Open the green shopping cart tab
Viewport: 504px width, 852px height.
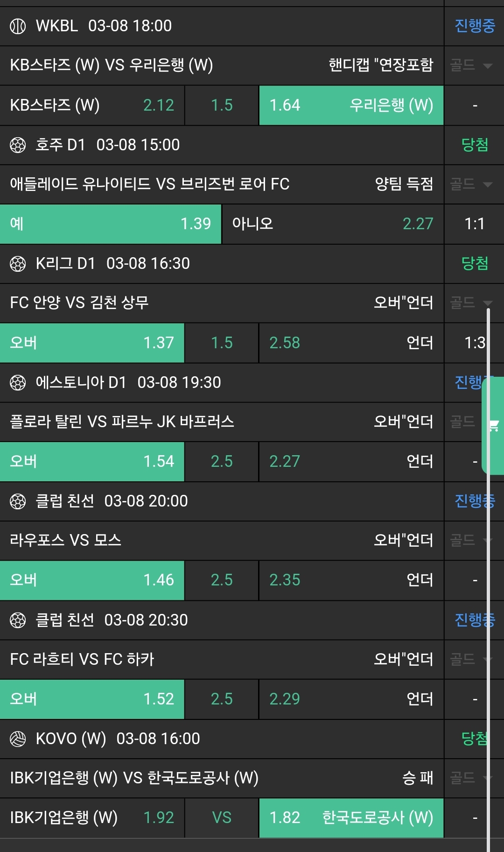click(494, 425)
